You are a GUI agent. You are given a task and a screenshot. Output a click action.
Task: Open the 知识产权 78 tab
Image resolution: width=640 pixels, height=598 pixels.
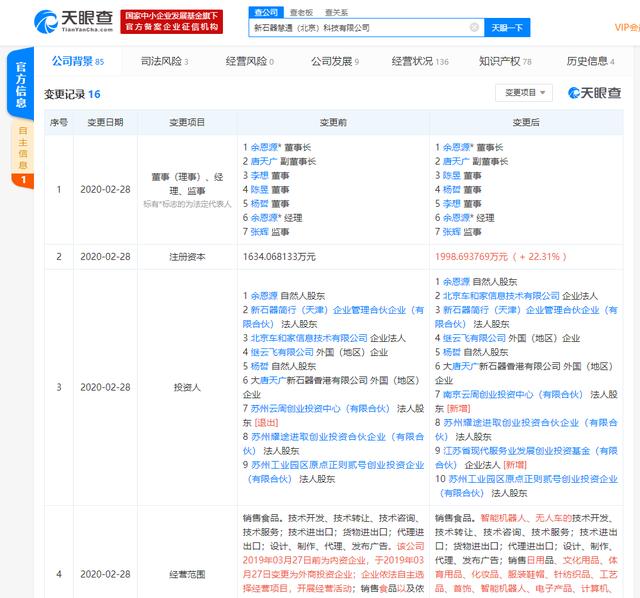[x=505, y=62]
